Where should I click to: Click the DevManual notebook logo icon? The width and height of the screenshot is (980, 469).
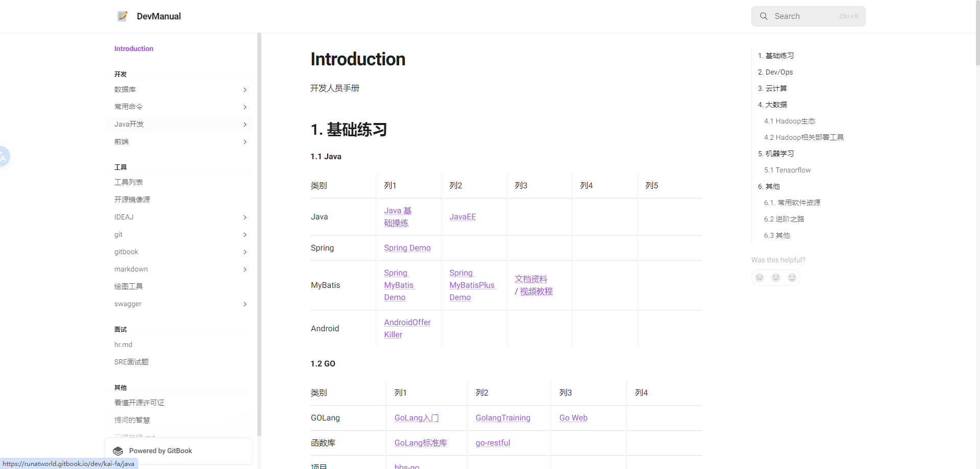[x=122, y=16]
